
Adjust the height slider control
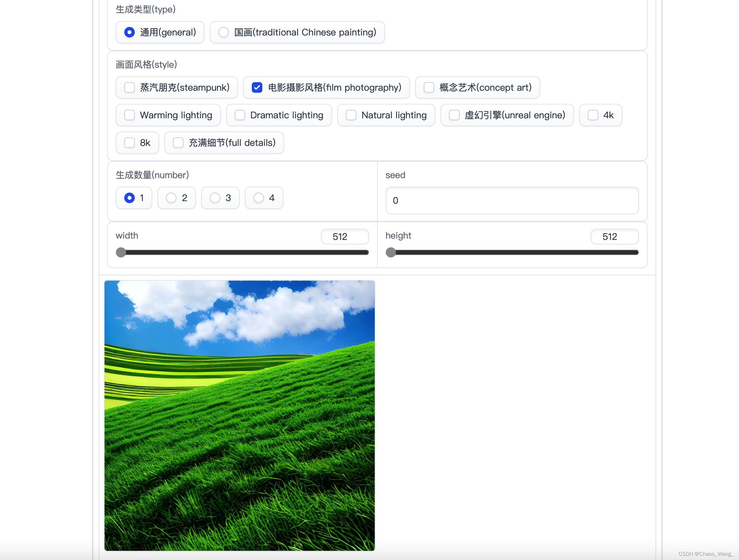(x=391, y=252)
